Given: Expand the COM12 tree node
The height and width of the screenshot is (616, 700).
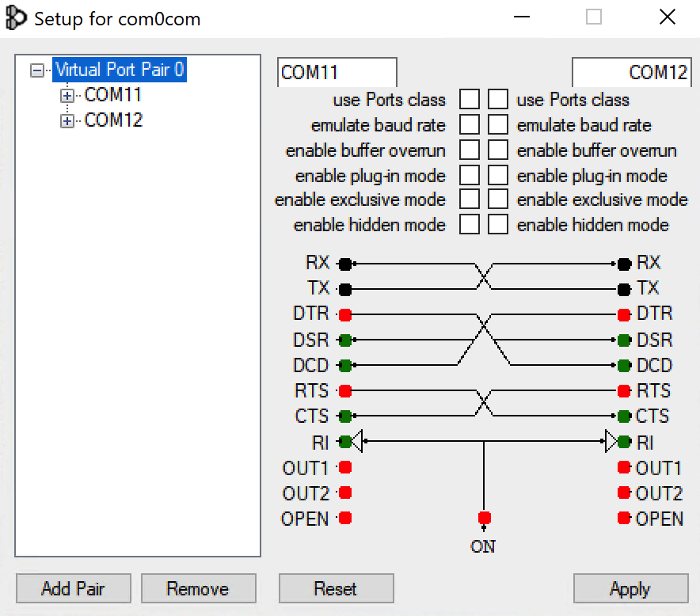Looking at the screenshot, I should coord(67,121).
